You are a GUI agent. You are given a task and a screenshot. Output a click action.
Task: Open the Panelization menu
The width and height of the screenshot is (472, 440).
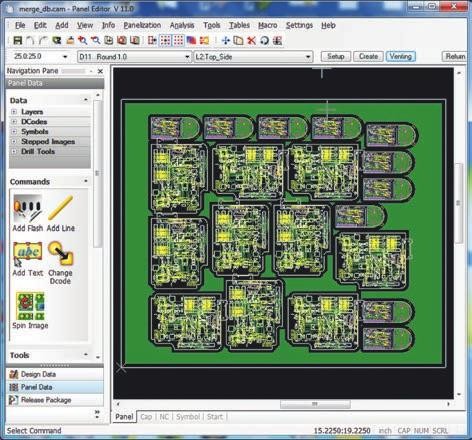coord(142,25)
